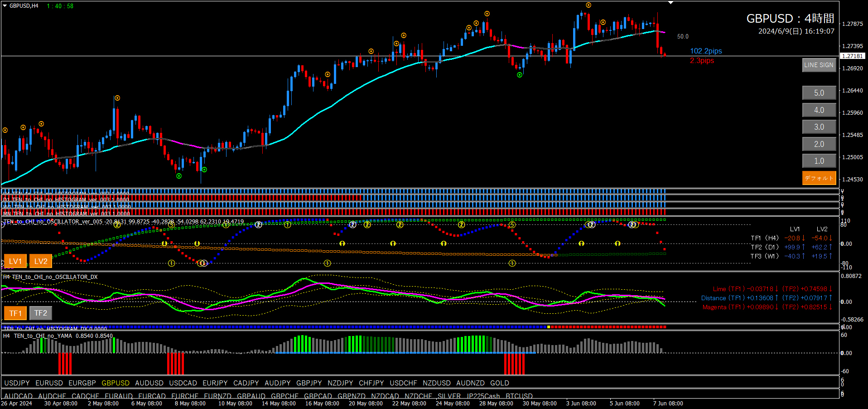Toggle the LV1 oscillator button

(x=15, y=261)
